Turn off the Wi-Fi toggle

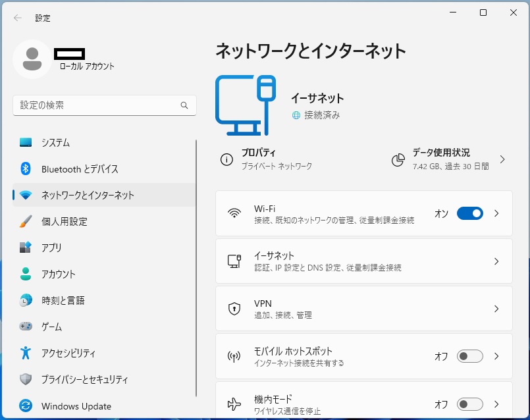click(470, 213)
